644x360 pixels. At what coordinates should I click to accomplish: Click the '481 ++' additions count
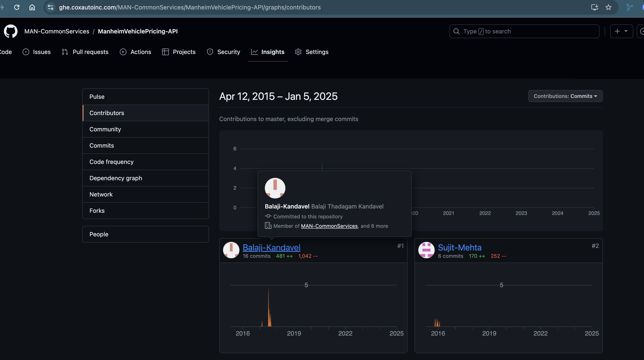pos(284,256)
